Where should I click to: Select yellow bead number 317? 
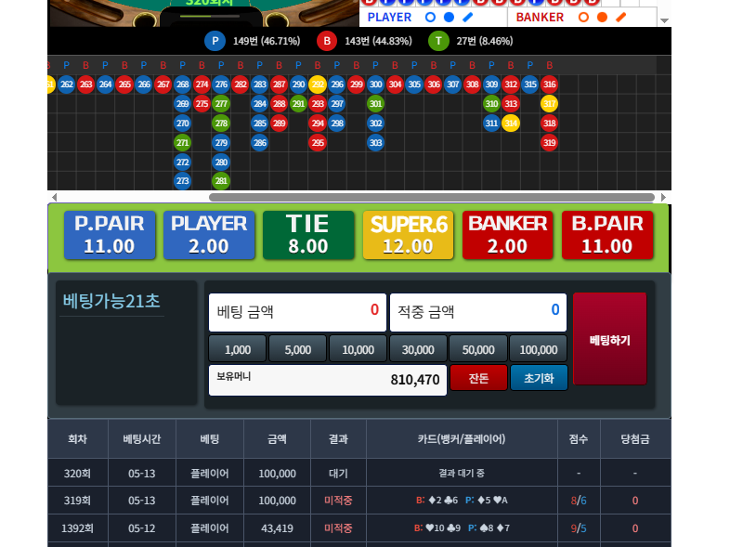549,104
